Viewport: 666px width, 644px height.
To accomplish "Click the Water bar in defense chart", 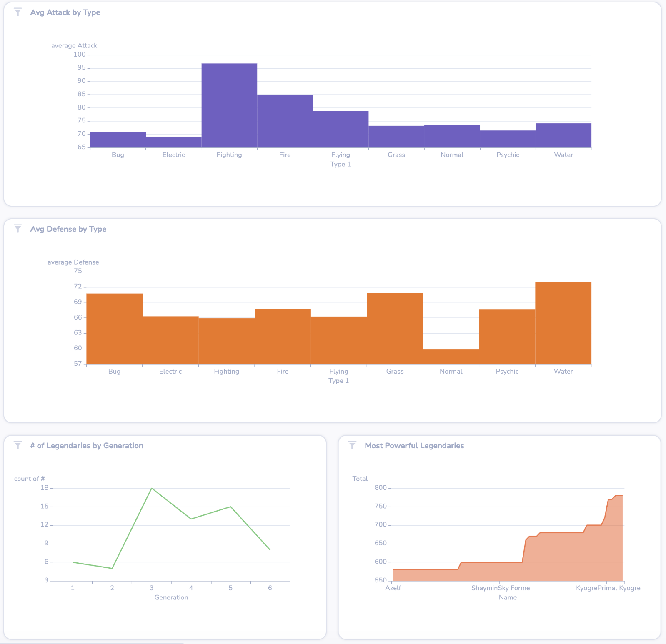I will (563, 323).
